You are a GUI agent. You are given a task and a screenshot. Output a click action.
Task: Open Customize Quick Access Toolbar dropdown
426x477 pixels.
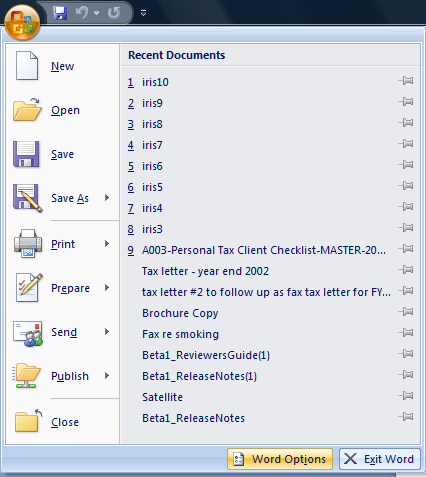(x=143, y=13)
